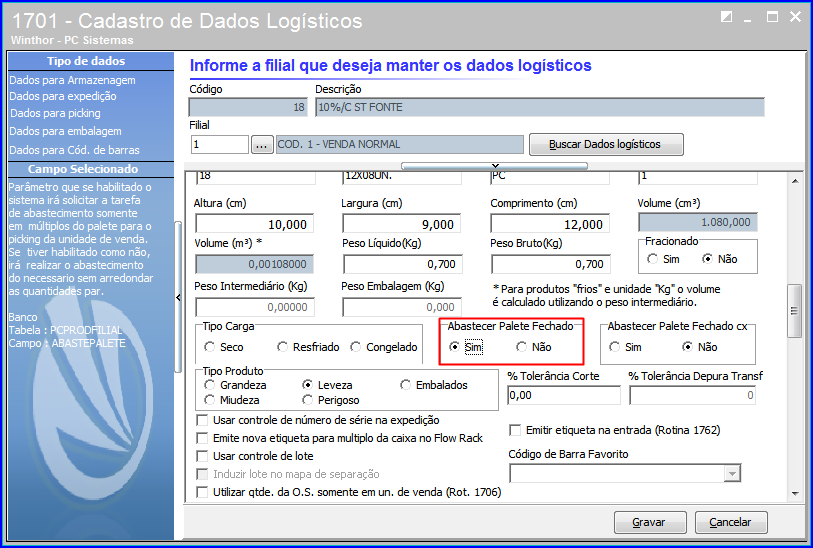This screenshot has height=548, width=813.
Task: Close the Cadastro de Dados Logísticos window
Action: [x=795, y=17]
